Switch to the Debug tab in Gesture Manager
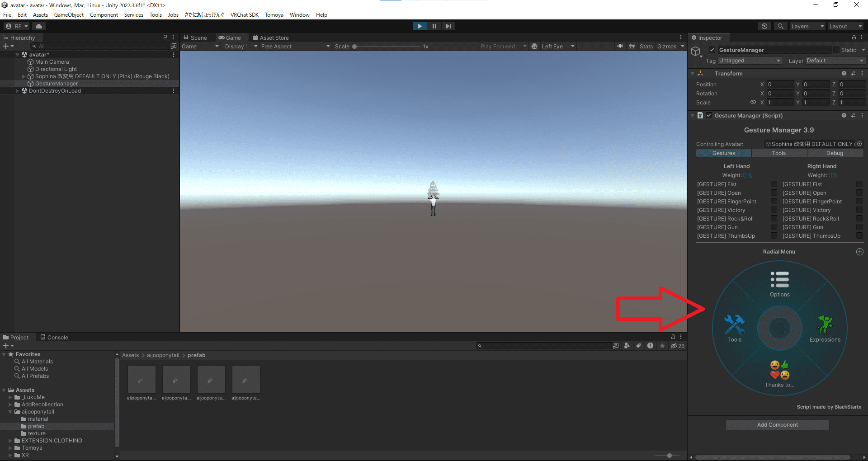868x461 pixels. click(x=834, y=153)
